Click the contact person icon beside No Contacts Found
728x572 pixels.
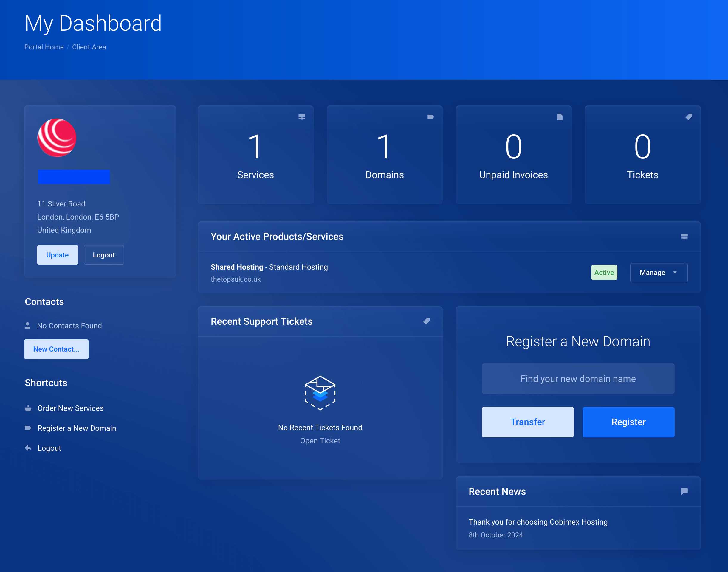(x=27, y=325)
